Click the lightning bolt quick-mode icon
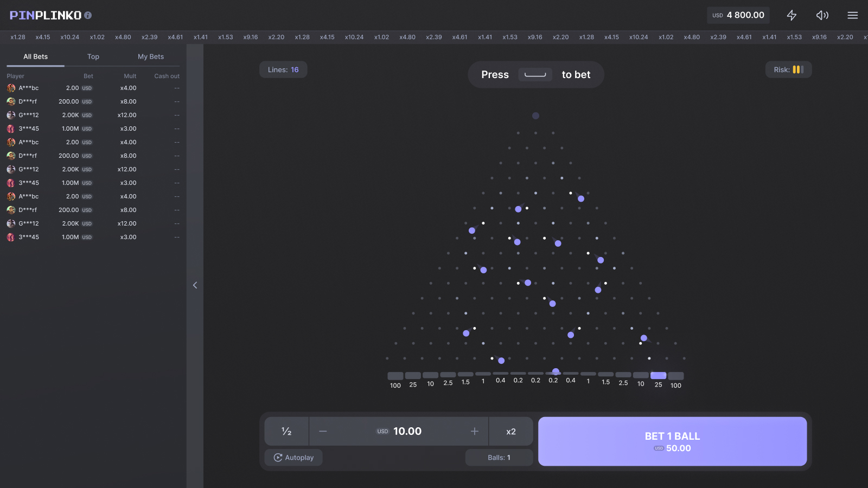Screen dimensions: 868x488 (x=792, y=15)
